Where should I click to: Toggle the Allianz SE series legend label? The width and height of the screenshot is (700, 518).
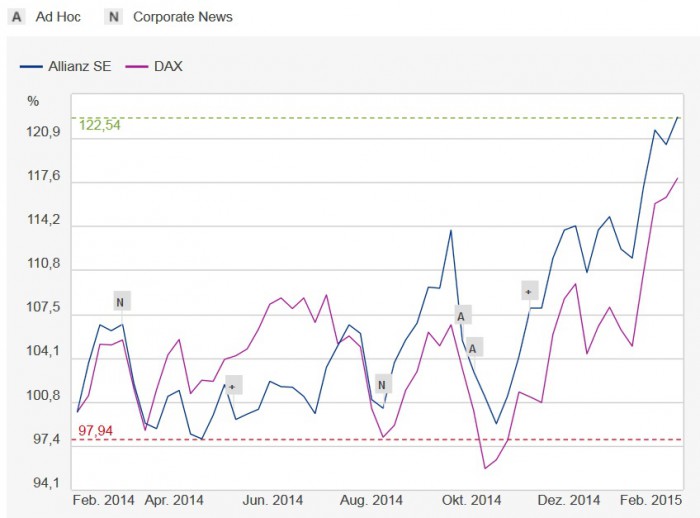79,67
